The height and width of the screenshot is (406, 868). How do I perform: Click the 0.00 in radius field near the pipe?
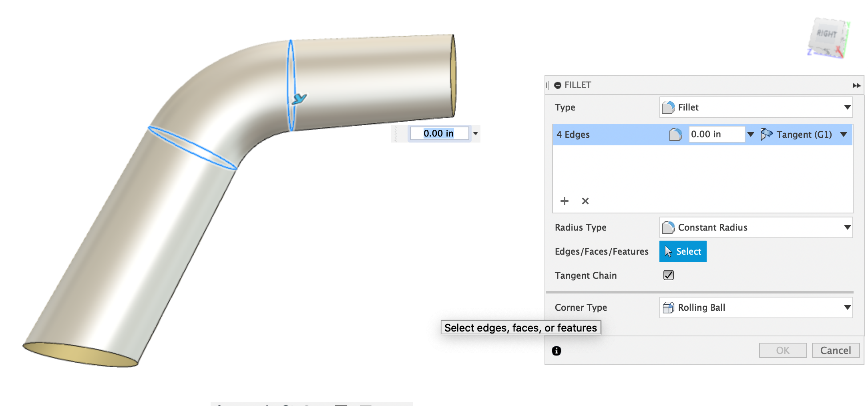pos(439,133)
